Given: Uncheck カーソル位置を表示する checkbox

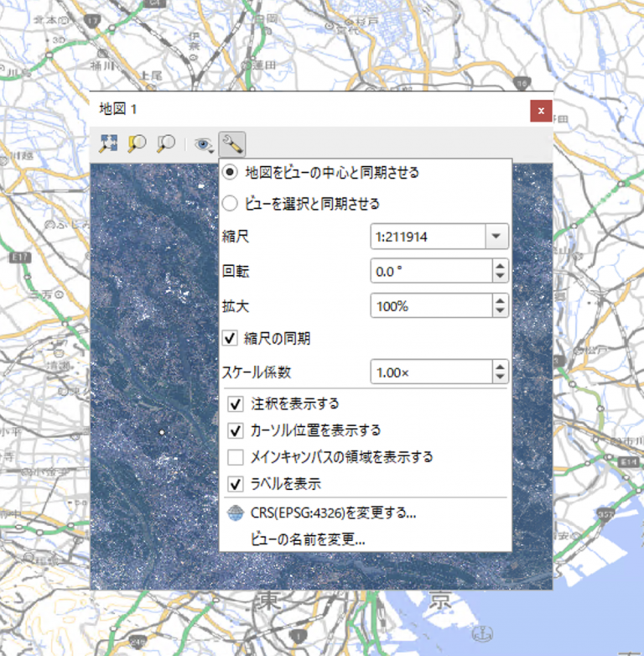Looking at the screenshot, I should [x=236, y=430].
